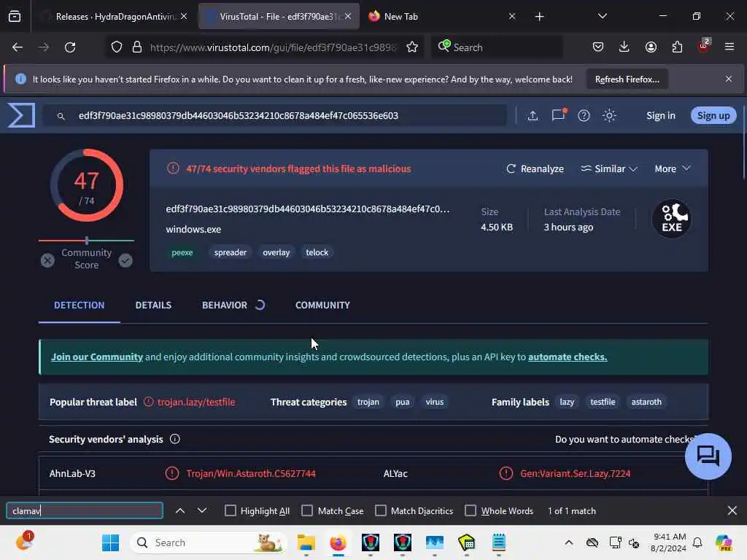Select the spreader tag
The image size is (747, 560).
(230, 252)
